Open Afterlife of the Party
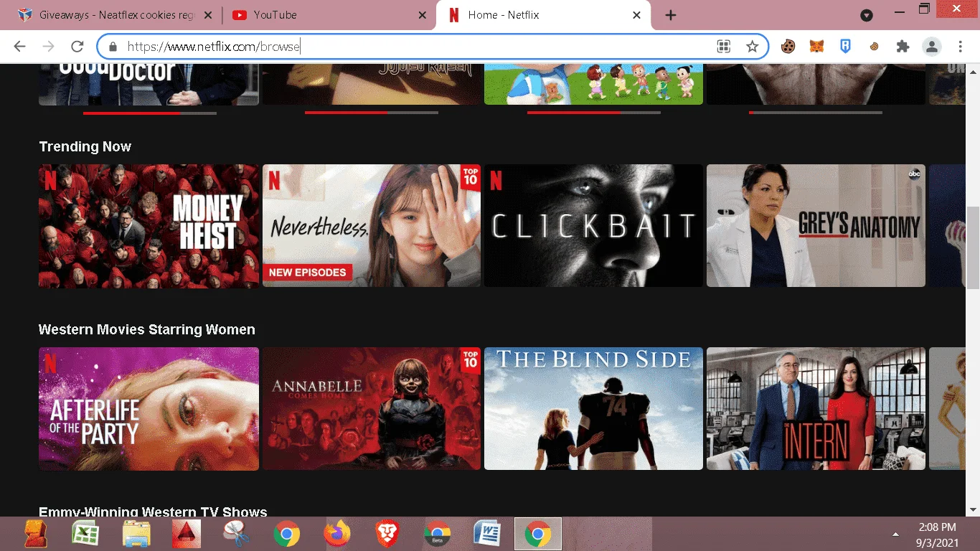This screenshot has height=551, width=980. pyautogui.click(x=149, y=409)
